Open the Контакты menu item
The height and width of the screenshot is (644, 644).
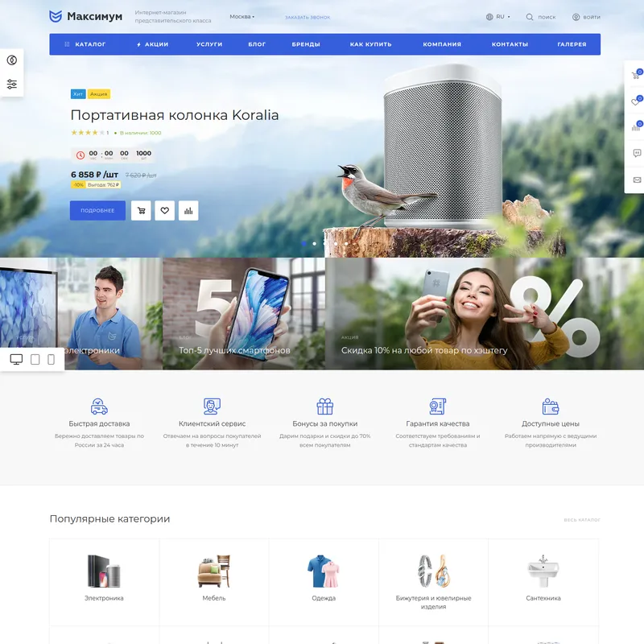click(x=510, y=44)
